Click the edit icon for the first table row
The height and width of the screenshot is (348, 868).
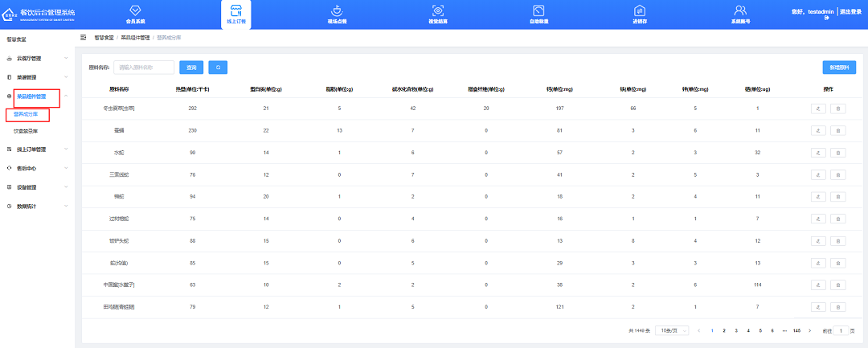(x=818, y=108)
